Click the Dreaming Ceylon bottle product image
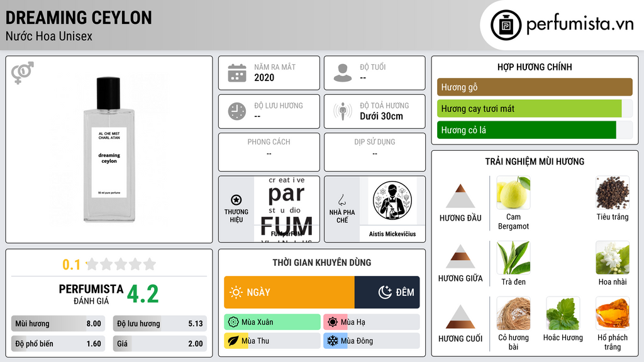 109,150
